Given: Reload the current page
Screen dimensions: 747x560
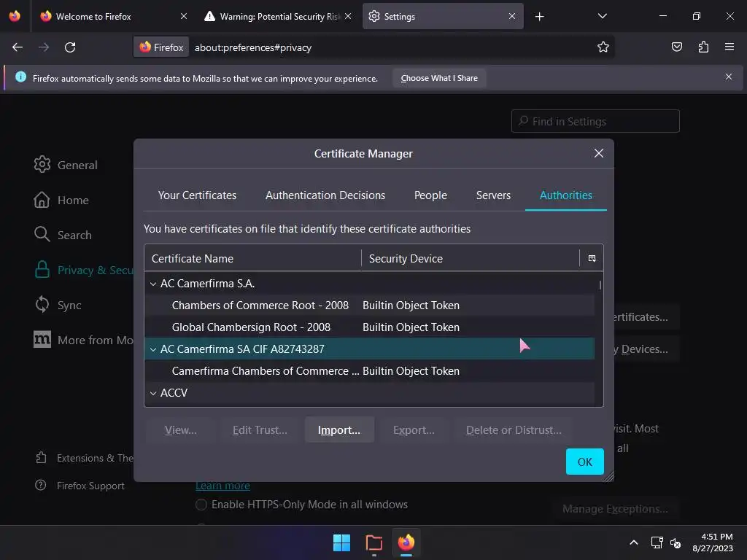Looking at the screenshot, I should pyautogui.click(x=70, y=47).
